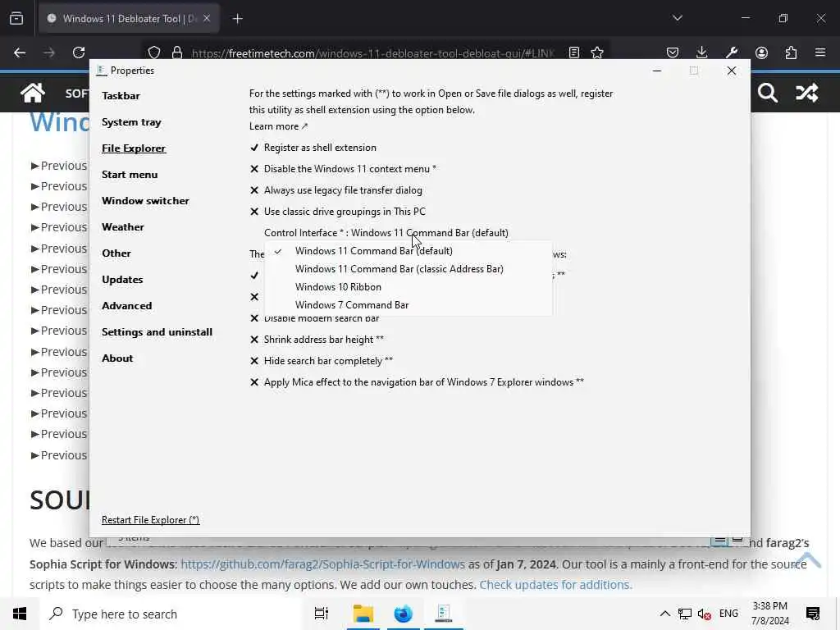Click the site padlock security icon
Viewport: 840px width, 630px height.
point(177,52)
